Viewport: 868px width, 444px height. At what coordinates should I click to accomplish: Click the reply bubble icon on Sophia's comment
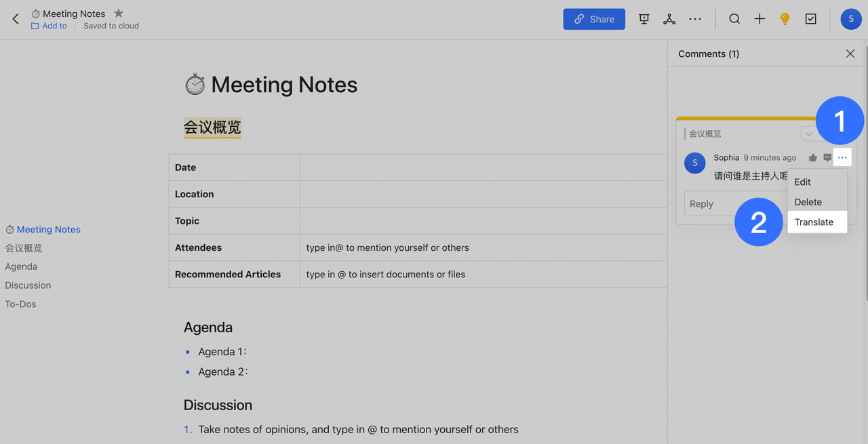click(827, 157)
